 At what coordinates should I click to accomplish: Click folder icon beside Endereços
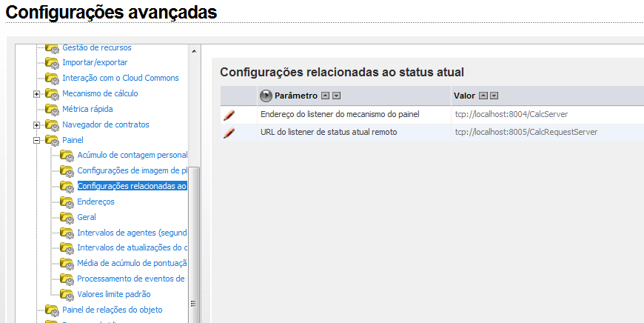[x=67, y=202]
